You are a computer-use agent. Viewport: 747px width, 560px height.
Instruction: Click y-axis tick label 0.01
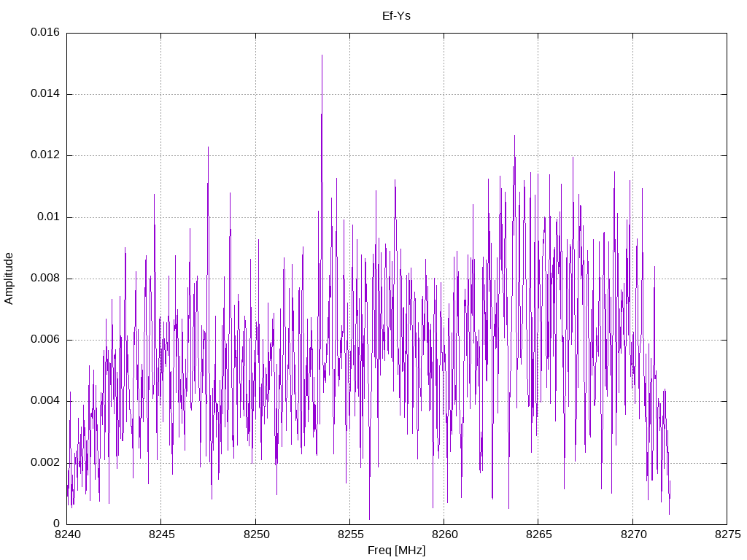click(x=49, y=217)
